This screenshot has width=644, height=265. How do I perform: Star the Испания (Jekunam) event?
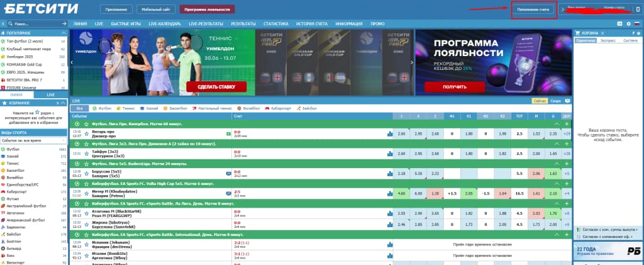(x=87, y=244)
